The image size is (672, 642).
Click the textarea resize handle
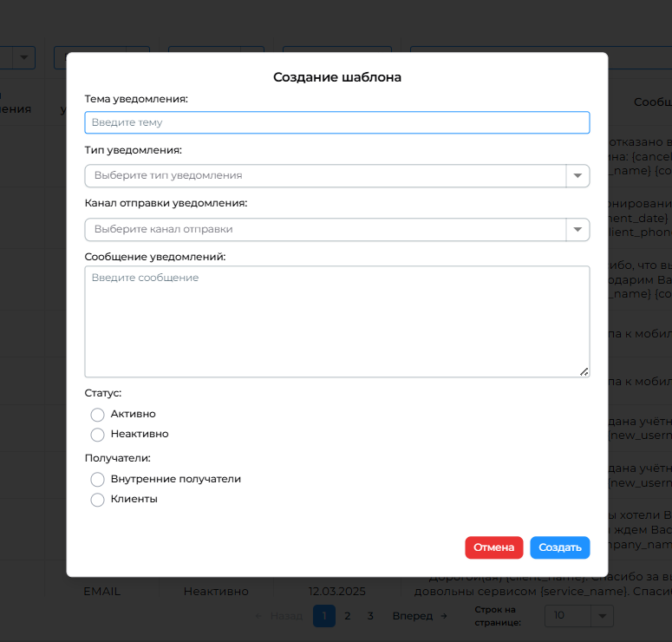tap(584, 371)
